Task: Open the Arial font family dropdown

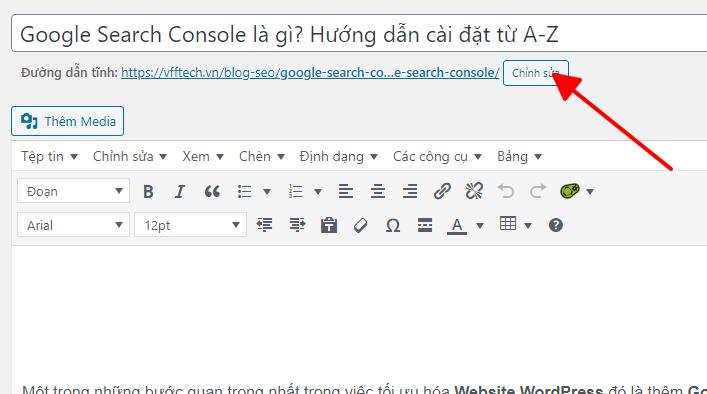Action: pos(73,224)
